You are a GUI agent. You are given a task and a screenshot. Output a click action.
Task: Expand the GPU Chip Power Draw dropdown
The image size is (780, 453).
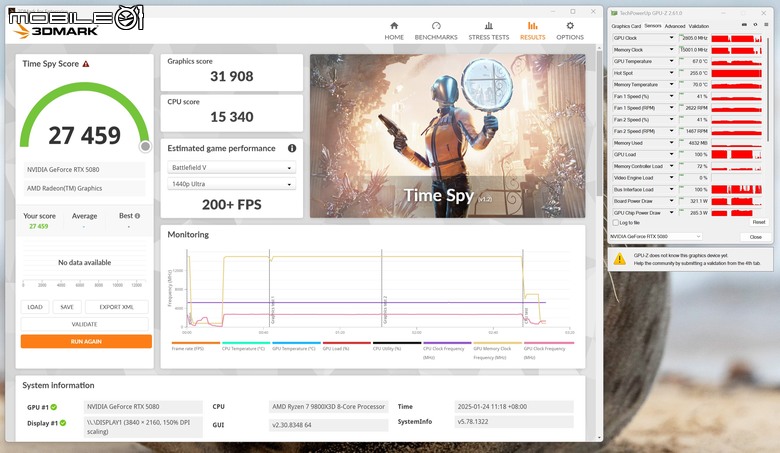671,213
